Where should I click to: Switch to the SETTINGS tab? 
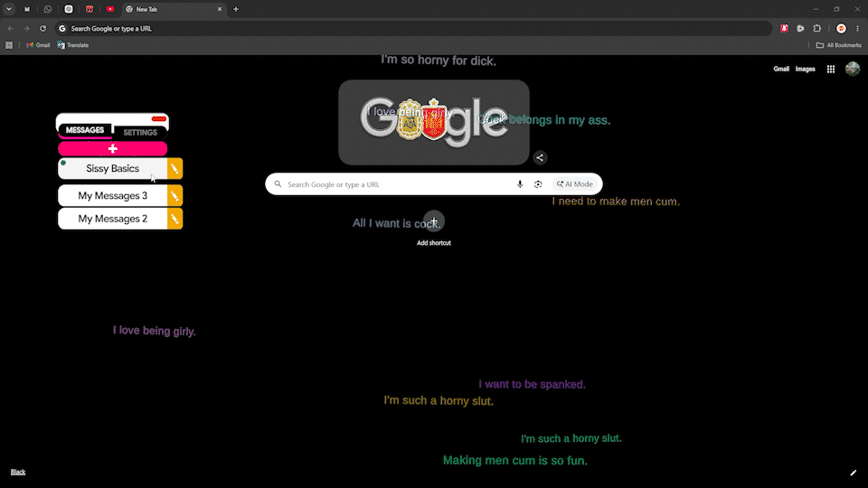(140, 132)
